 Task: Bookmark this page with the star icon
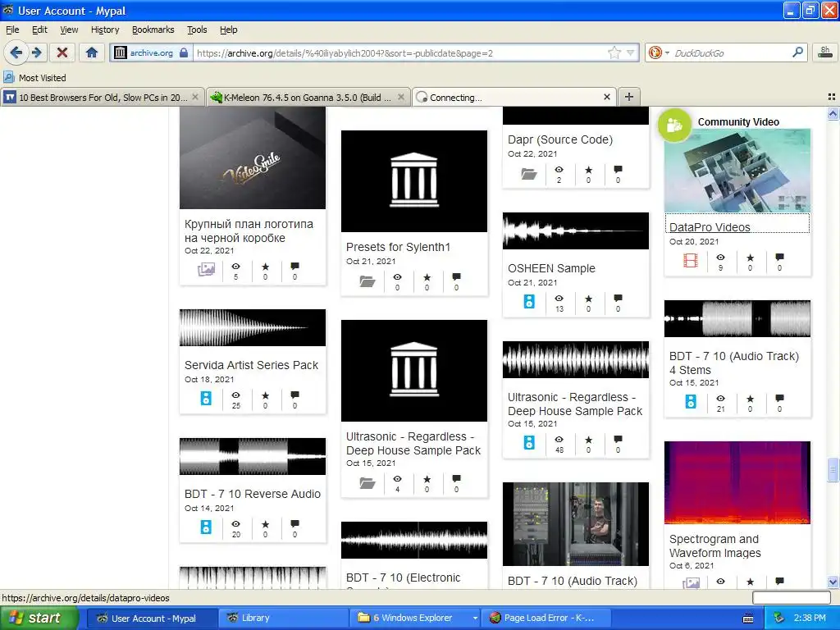coord(614,52)
